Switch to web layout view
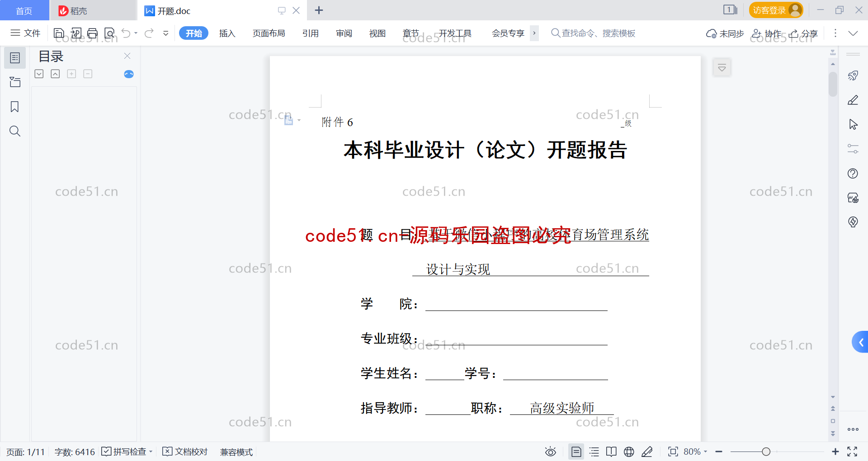 (629, 452)
